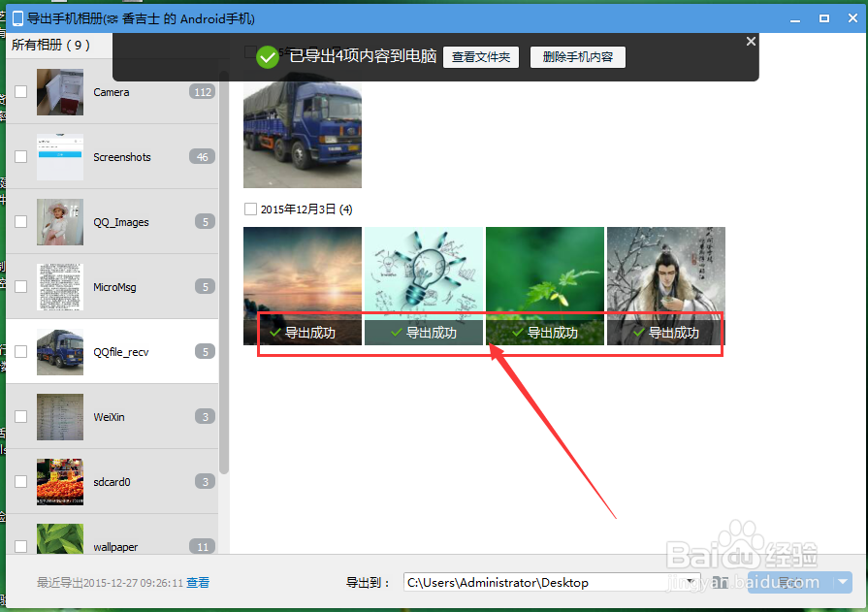The width and height of the screenshot is (868, 612).
Task: Click 最近导出2015-12-27 09:26:11 text
Action: (x=110, y=583)
